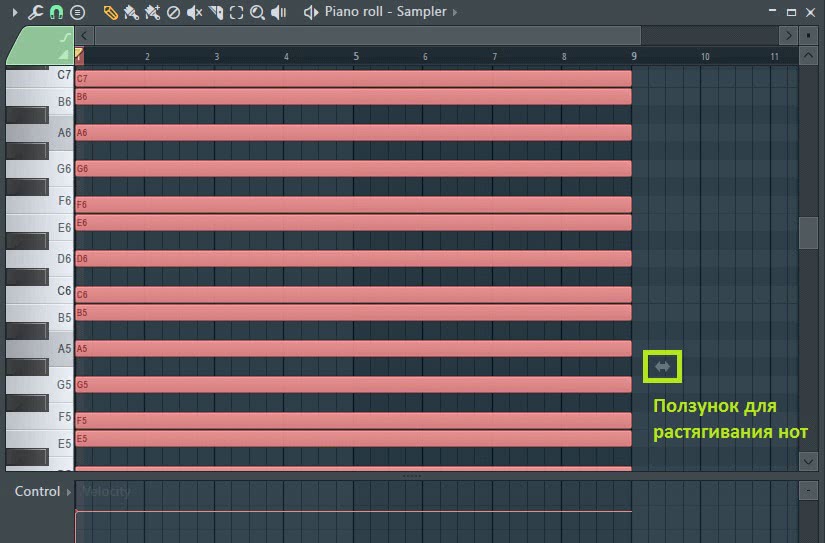This screenshot has height=543, width=825.
Task: Click the stamp chord icon
Action: coord(77,12)
